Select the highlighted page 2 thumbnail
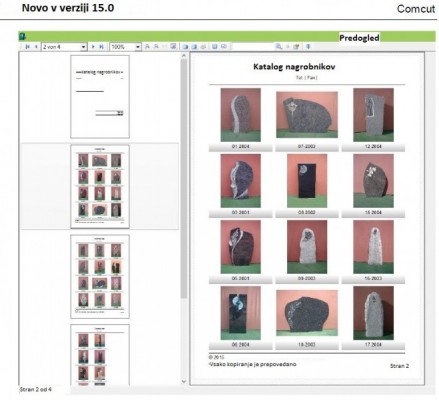This screenshot has height=400, width=439. [x=100, y=186]
